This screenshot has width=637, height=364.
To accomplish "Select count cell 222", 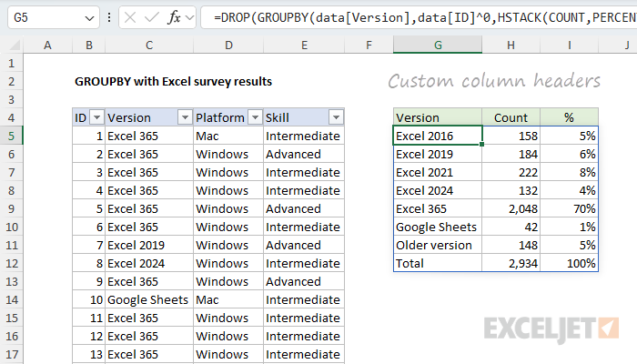I will point(511,172).
